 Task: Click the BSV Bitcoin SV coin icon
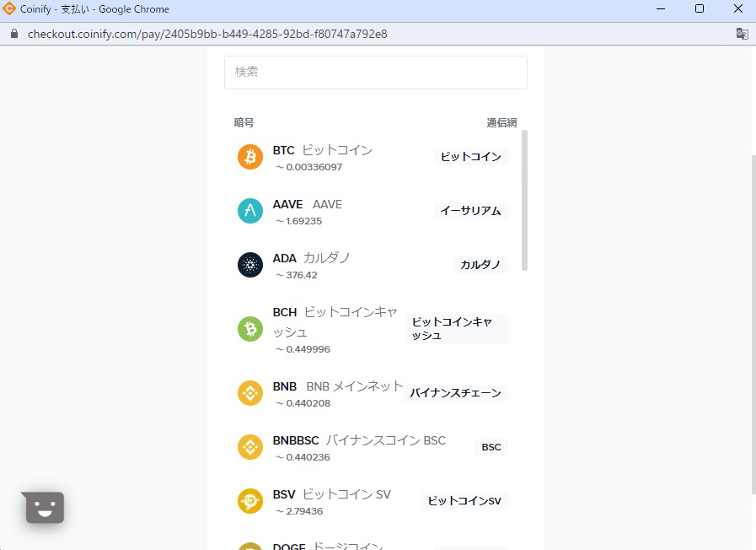250,501
